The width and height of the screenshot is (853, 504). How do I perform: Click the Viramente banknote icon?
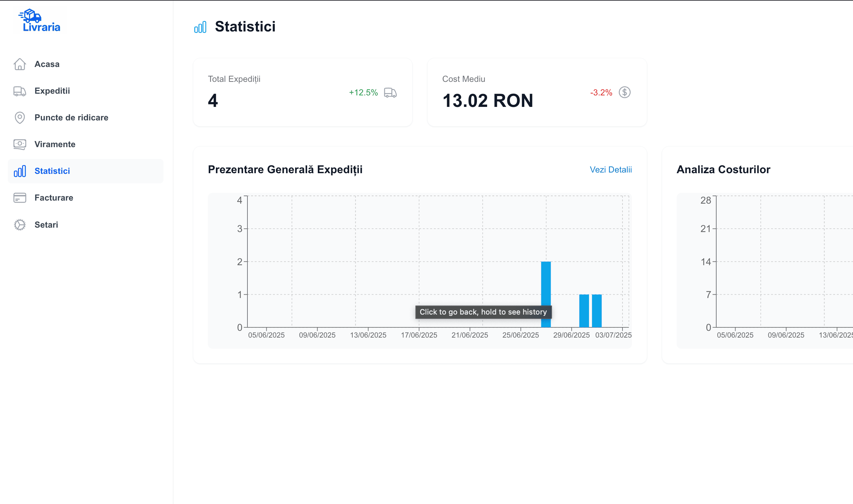(x=20, y=144)
